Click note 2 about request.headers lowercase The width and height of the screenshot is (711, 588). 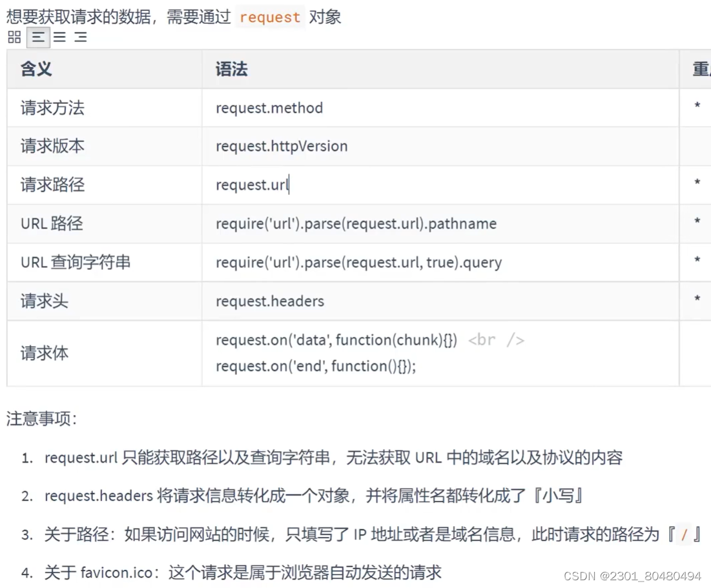click(x=313, y=496)
